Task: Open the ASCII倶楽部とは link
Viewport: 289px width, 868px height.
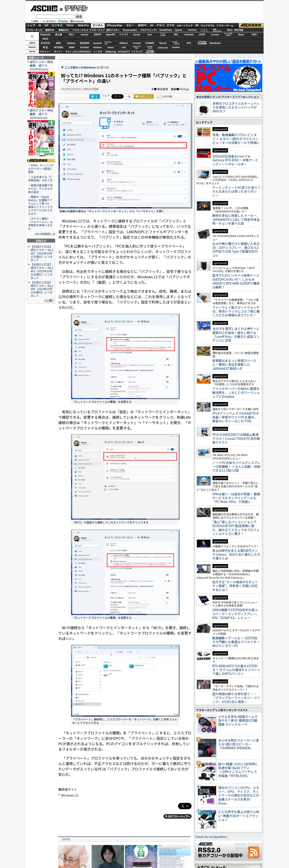Action: click(x=45, y=234)
